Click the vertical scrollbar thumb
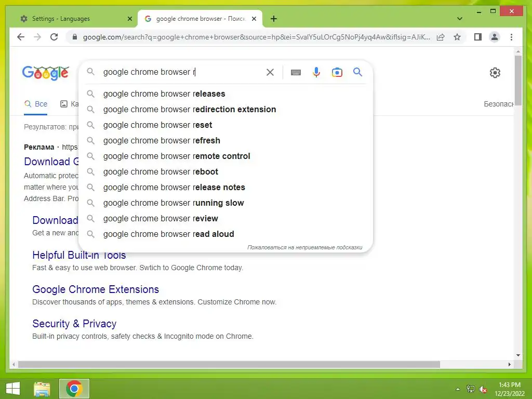The image size is (532, 399). [x=518, y=81]
